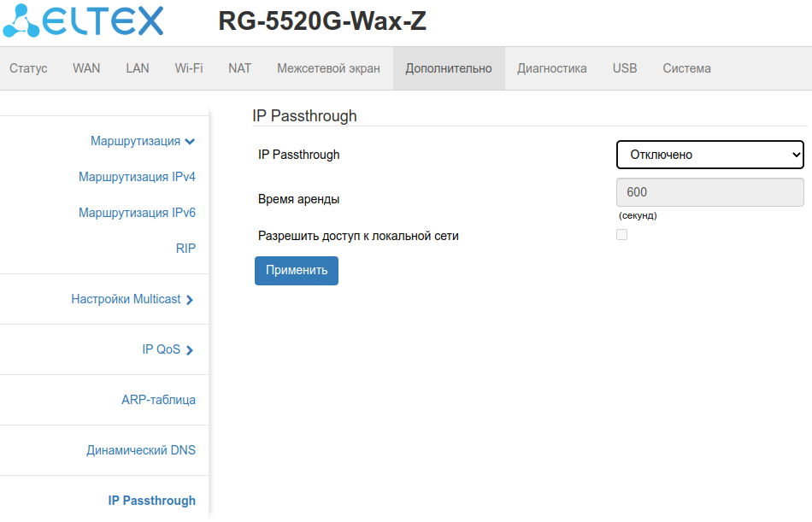
Task: Expand Настройки Multicast section
Action: pos(132,299)
